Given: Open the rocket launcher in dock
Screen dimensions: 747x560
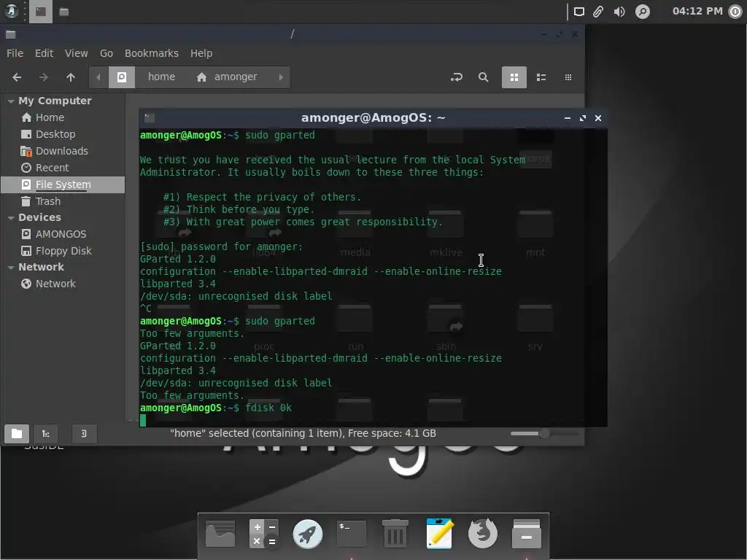Looking at the screenshot, I should tap(307, 534).
